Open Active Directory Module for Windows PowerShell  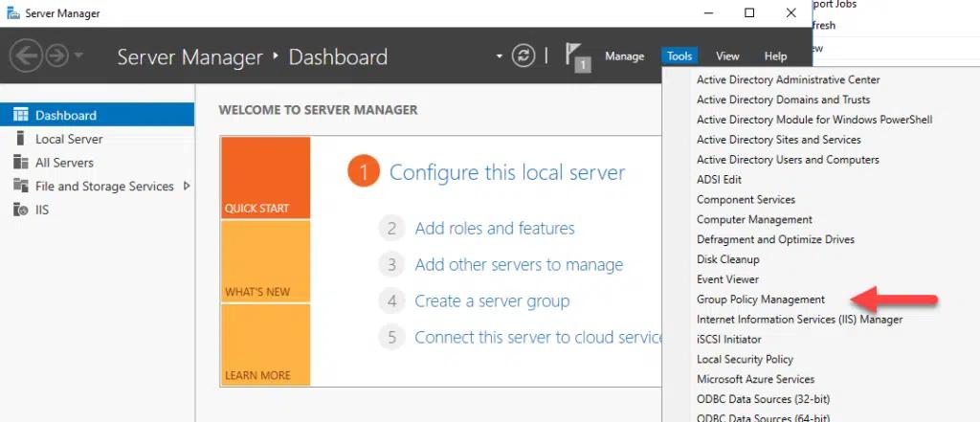click(814, 120)
